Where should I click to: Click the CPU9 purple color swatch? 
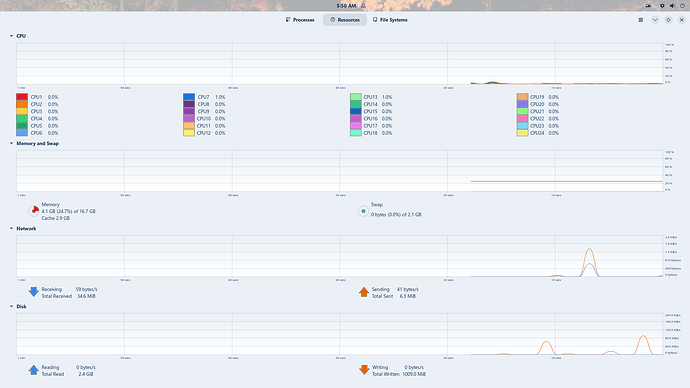pos(189,111)
